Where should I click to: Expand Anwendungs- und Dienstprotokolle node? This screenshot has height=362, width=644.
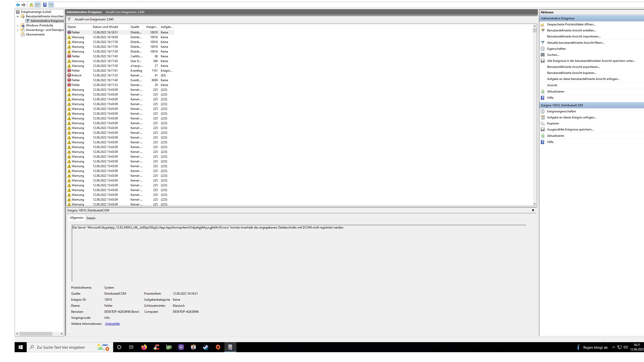tap(18, 30)
